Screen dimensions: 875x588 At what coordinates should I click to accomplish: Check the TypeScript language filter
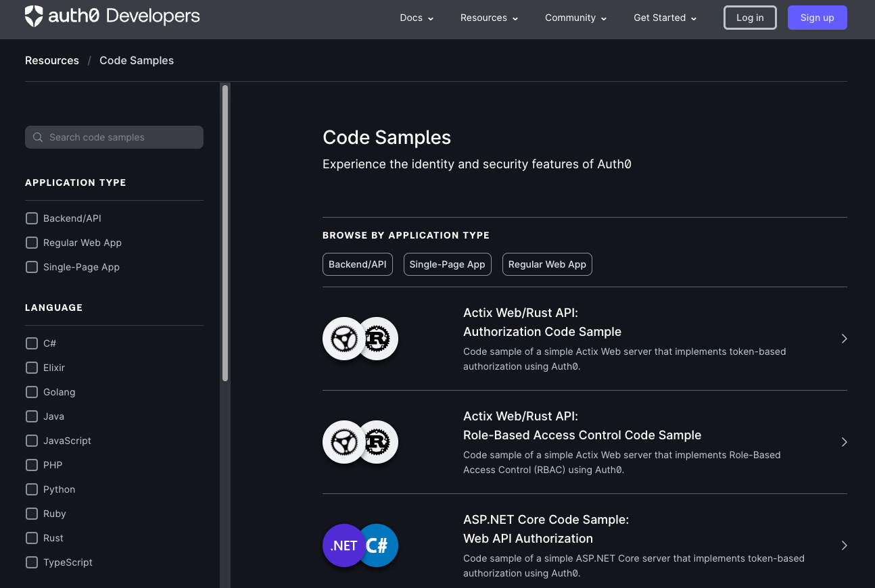[x=32, y=562]
